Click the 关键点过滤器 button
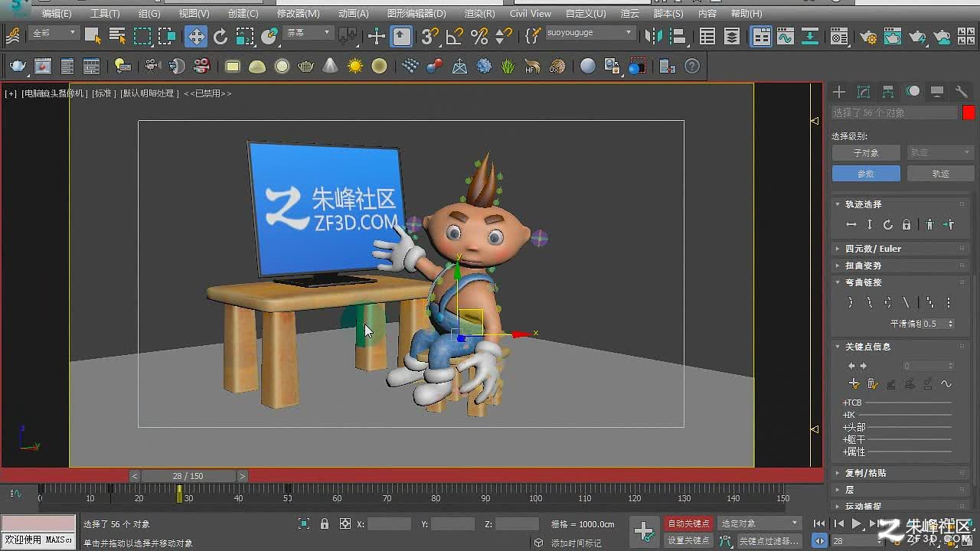Screen dimensions: 980x551 point(769,540)
